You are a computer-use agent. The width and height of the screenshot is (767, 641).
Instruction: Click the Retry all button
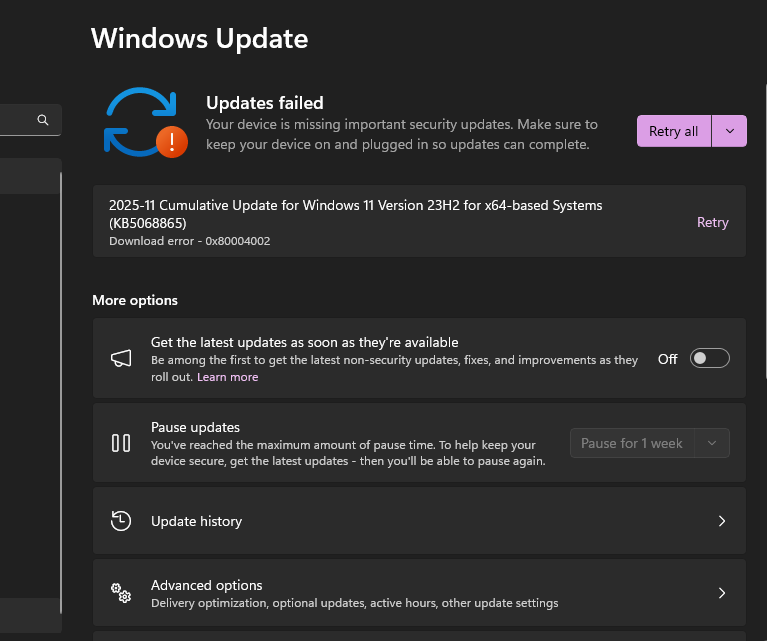coord(674,131)
